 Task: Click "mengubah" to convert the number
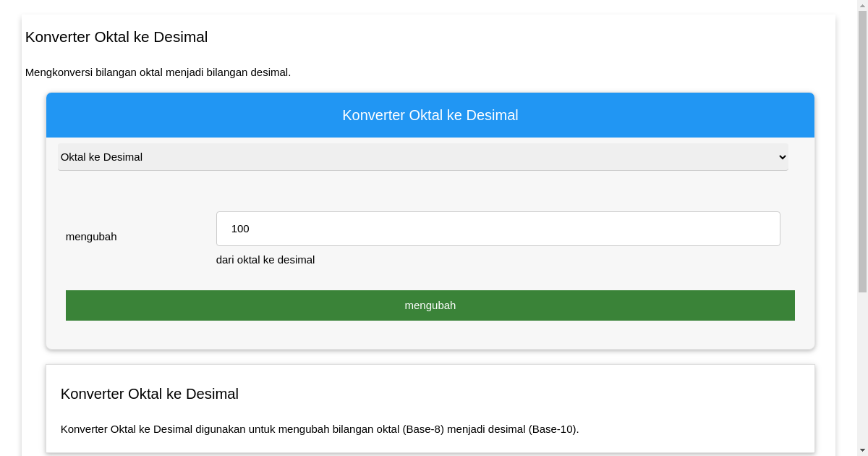[x=430, y=305]
